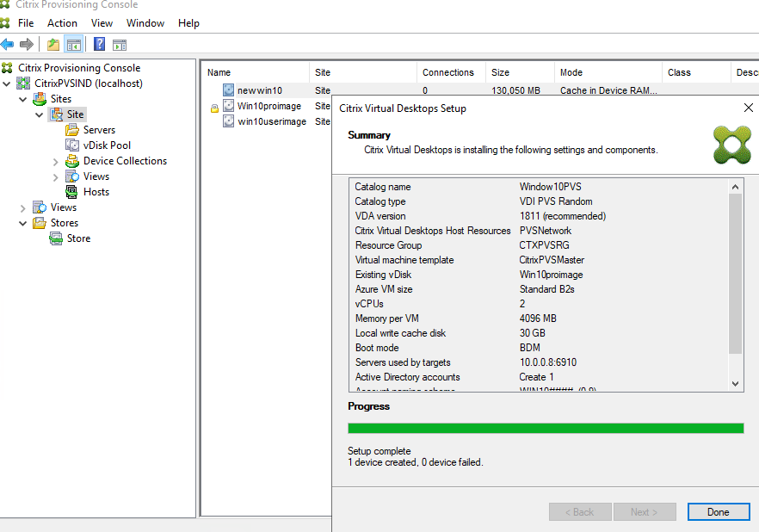Click the summary list scroll down arrow

pos(735,384)
